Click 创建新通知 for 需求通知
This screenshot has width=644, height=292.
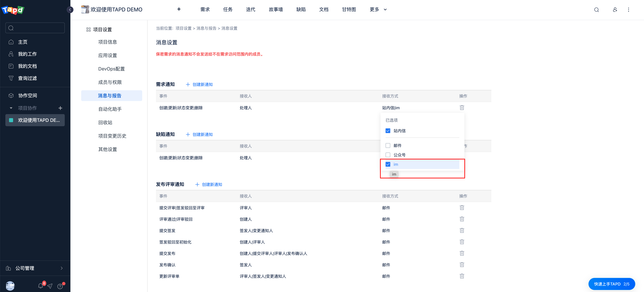pyautogui.click(x=199, y=85)
